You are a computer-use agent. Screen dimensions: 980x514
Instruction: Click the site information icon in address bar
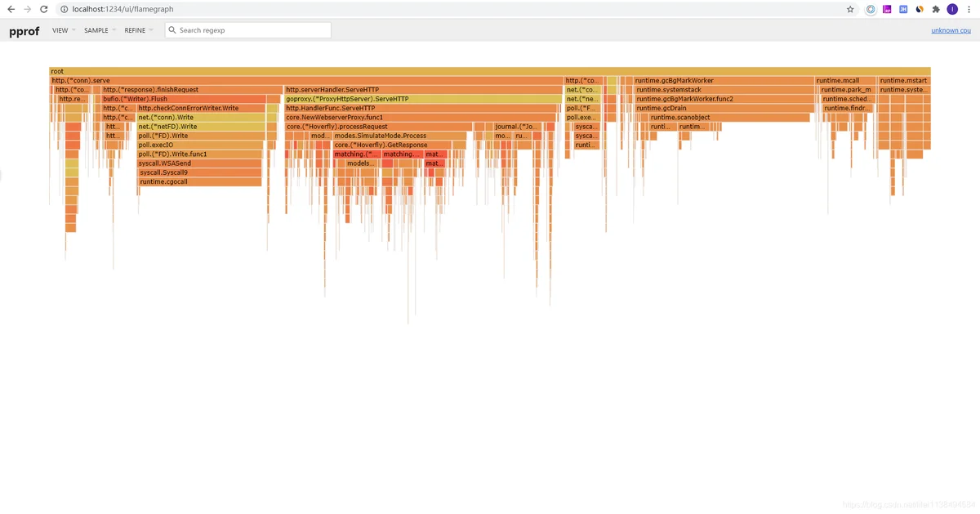point(64,9)
